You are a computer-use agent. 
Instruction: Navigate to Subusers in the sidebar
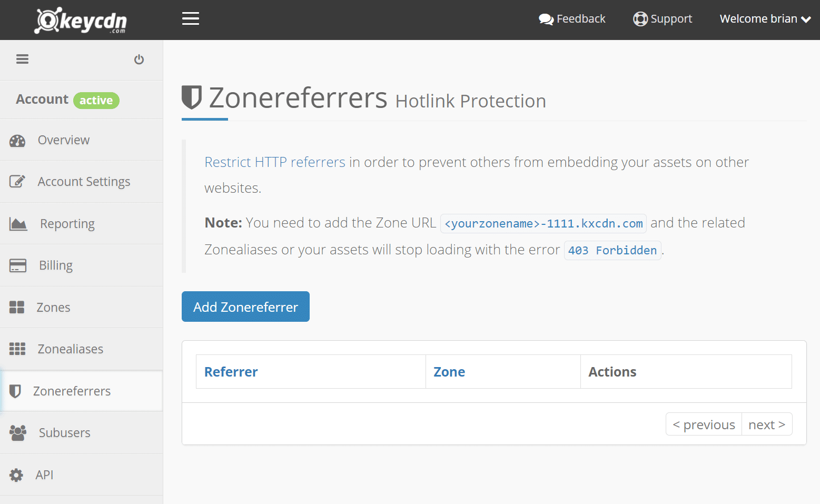click(x=64, y=432)
